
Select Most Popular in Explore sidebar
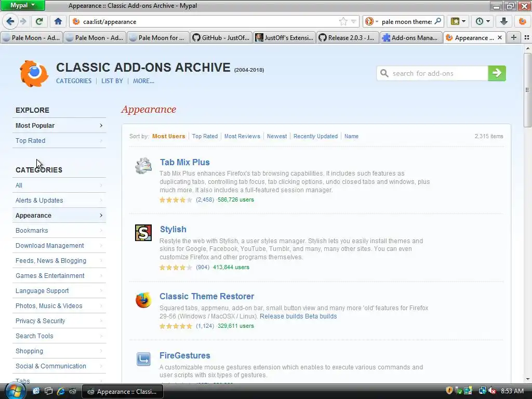coord(59,126)
